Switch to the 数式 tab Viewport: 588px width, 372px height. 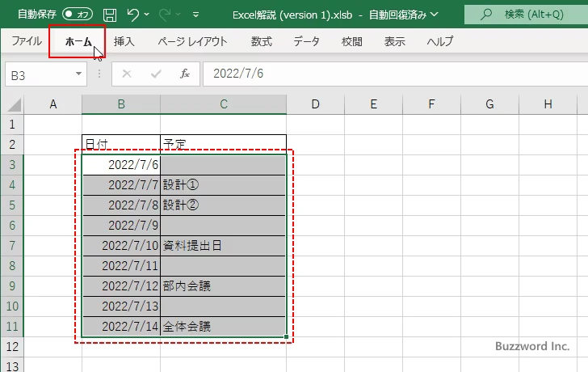[x=262, y=41]
